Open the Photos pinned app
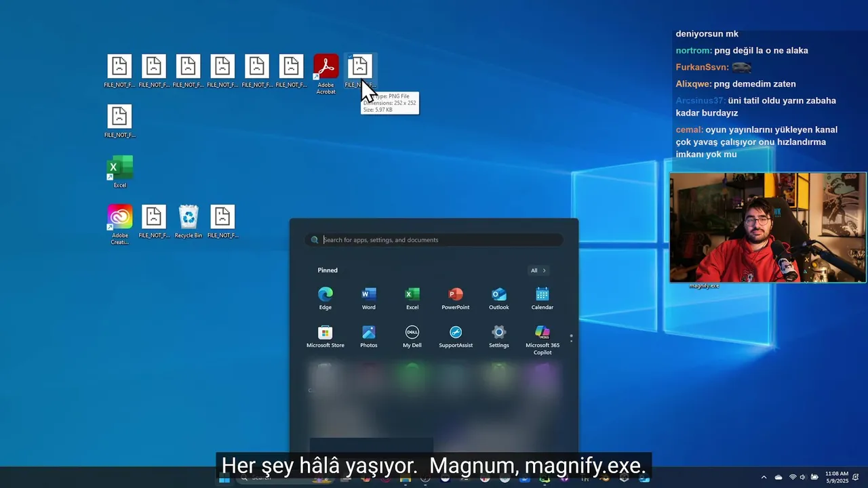Viewport: 868px width, 488px height. [369, 336]
